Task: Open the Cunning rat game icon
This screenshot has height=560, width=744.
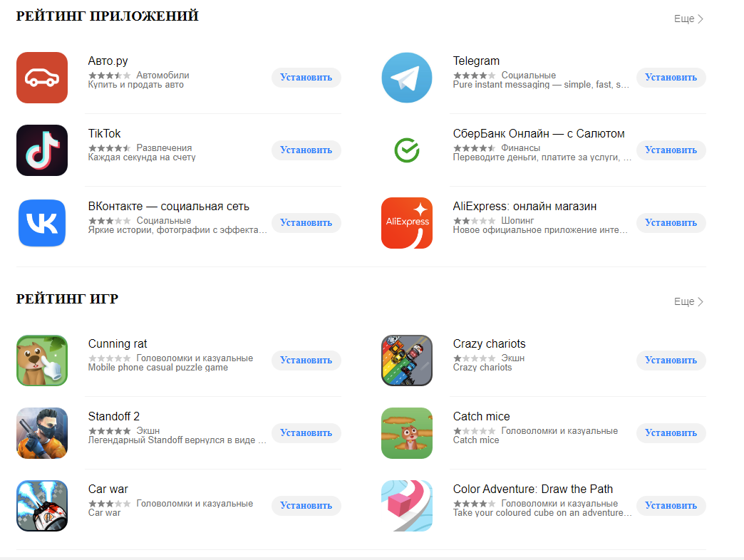Action: (x=42, y=361)
